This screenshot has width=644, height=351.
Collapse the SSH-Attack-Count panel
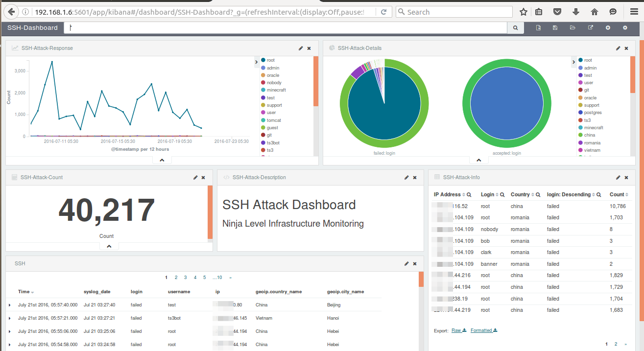click(109, 246)
